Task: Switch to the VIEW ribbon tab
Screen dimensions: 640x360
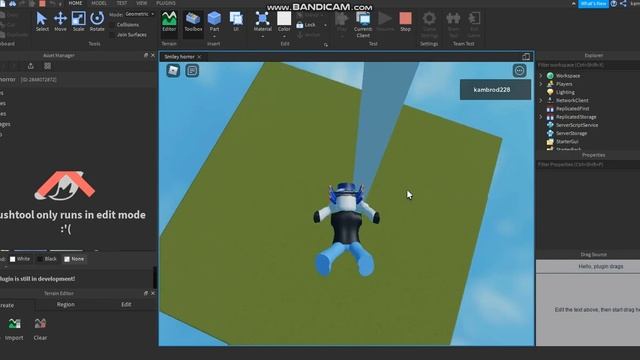Action: pos(142,3)
